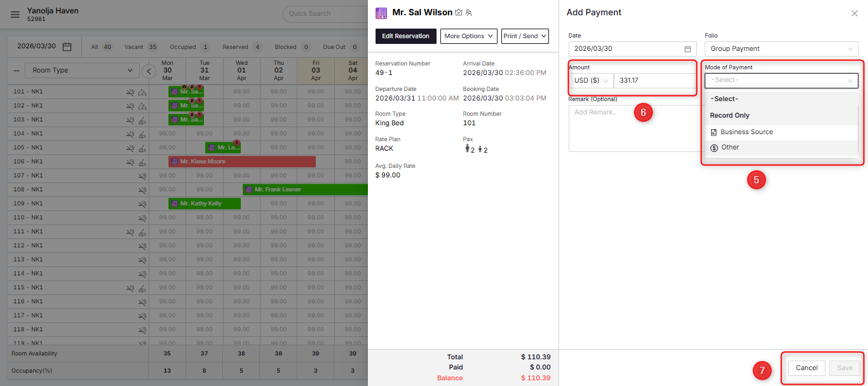This screenshot has height=386, width=868.
Task: Click no-smoking icon on room 111 row
Action: (x=130, y=231)
